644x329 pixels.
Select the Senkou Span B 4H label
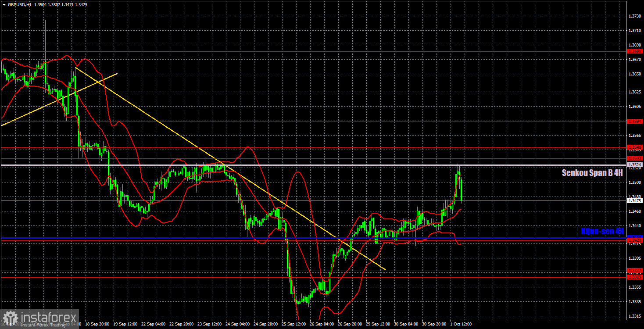pyautogui.click(x=592, y=173)
